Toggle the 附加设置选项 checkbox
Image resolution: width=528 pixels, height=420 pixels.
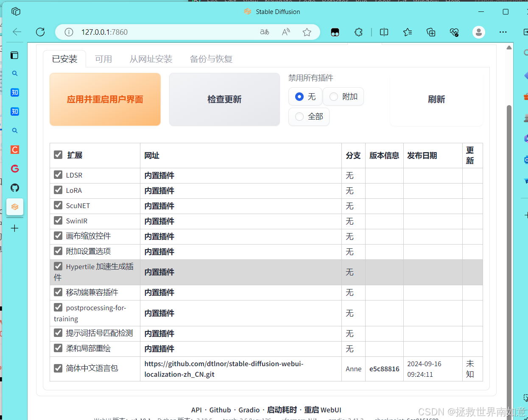[x=59, y=251]
